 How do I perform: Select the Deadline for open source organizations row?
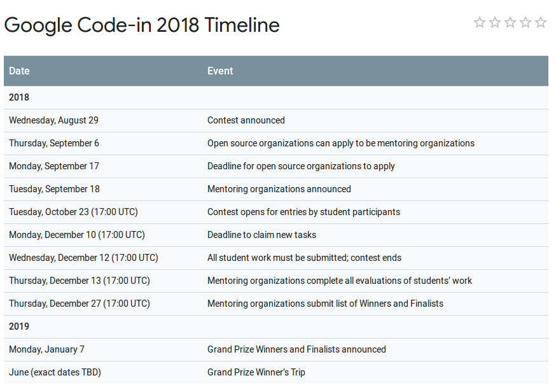[301, 166]
